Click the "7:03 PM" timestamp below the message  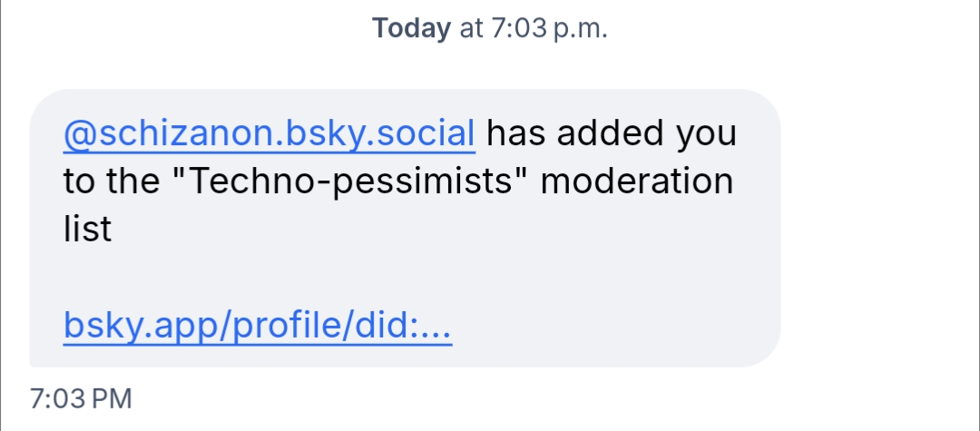(81, 398)
